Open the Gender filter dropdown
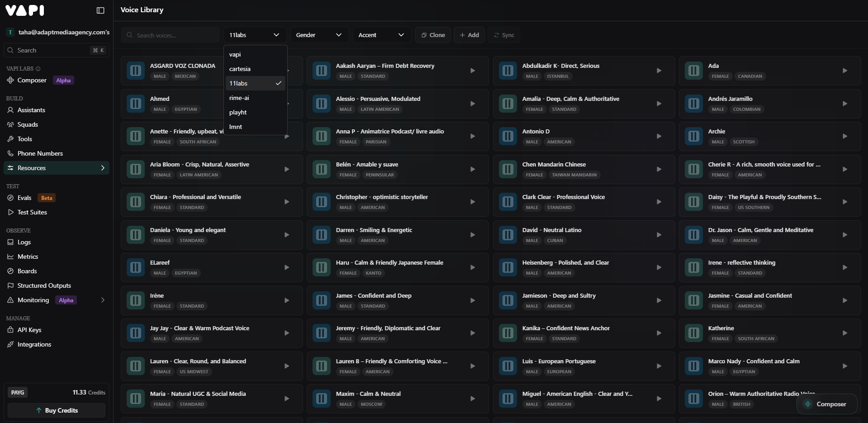This screenshot has width=868, height=423. coord(319,35)
